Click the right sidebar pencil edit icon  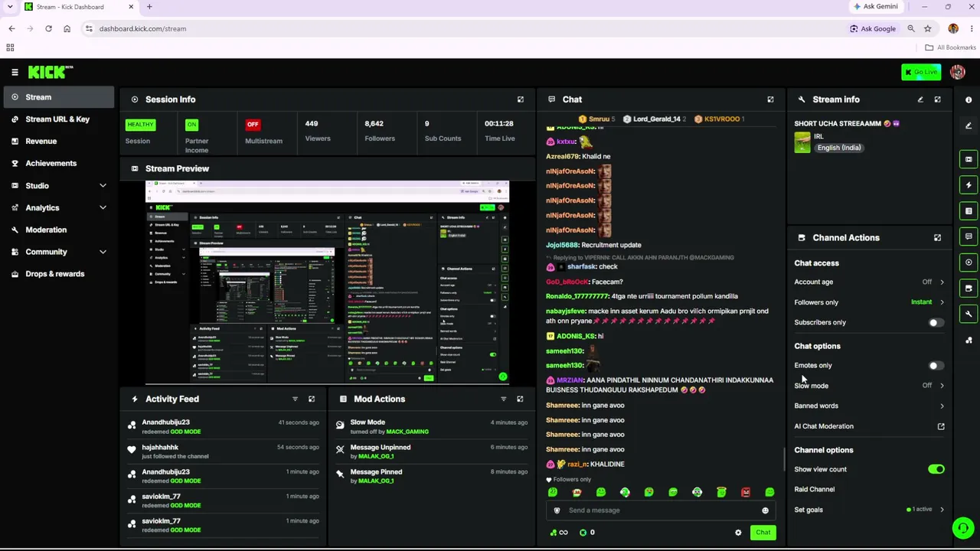point(969,126)
